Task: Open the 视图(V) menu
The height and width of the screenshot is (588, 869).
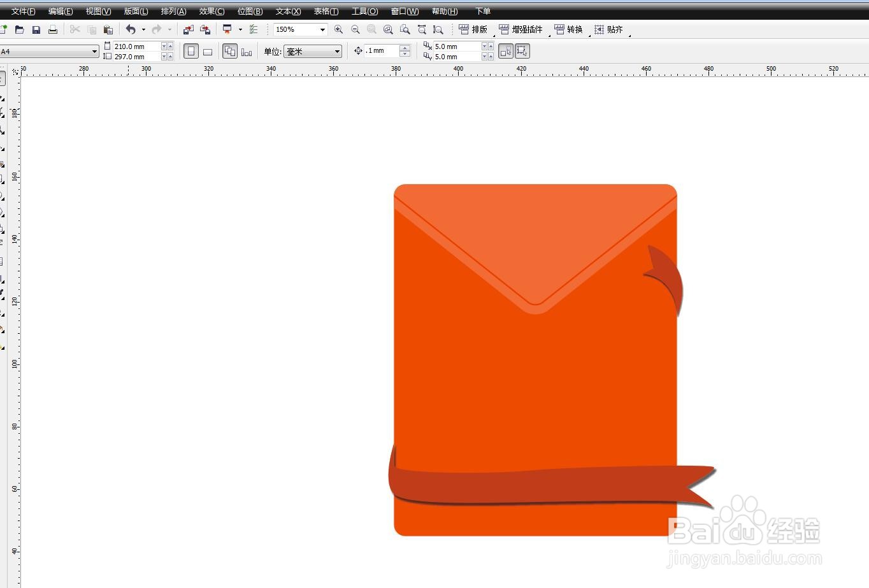Action: click(98, 11)
